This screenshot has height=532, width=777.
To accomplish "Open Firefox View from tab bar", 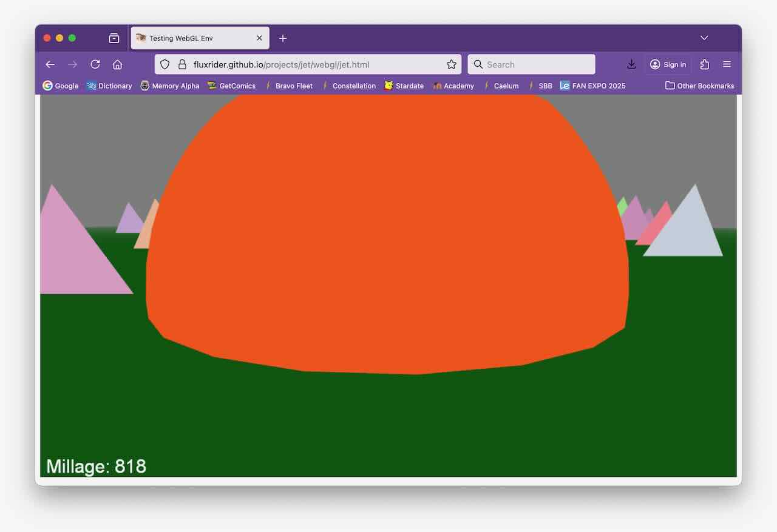I will point(114,38).
